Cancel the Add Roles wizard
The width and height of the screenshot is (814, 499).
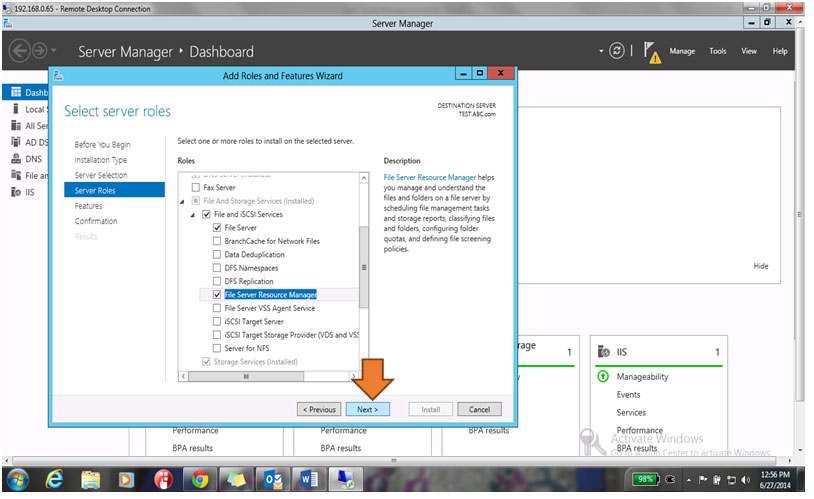(479, 409)
